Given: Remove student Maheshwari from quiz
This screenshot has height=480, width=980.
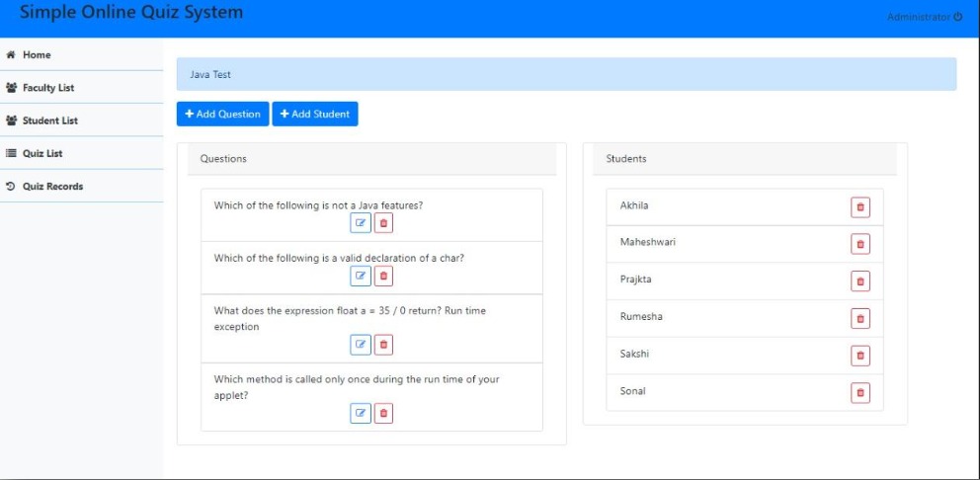Looking at the screenshot, I should (859, 244).
